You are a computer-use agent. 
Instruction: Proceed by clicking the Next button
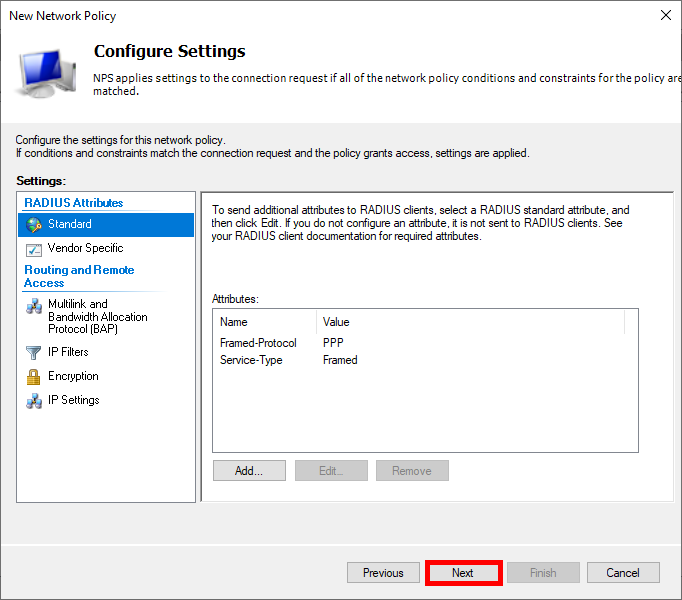[463, 573]
